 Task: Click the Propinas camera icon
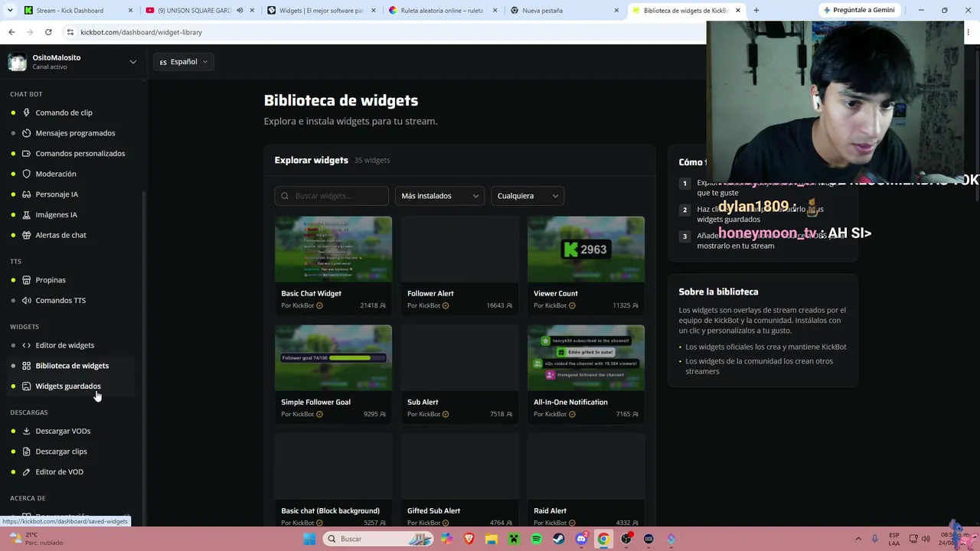coord(26,280)
